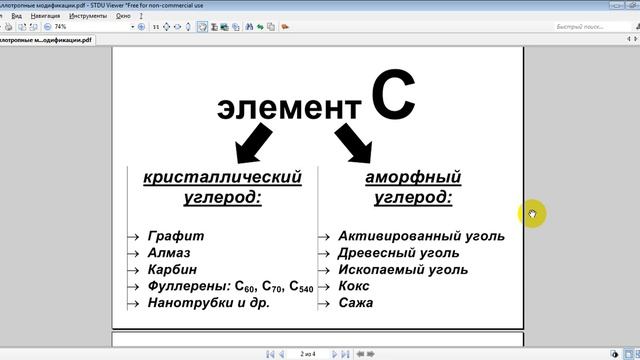
Task: Click the heading "аморфный углерод:"
Action: (413, 187)
